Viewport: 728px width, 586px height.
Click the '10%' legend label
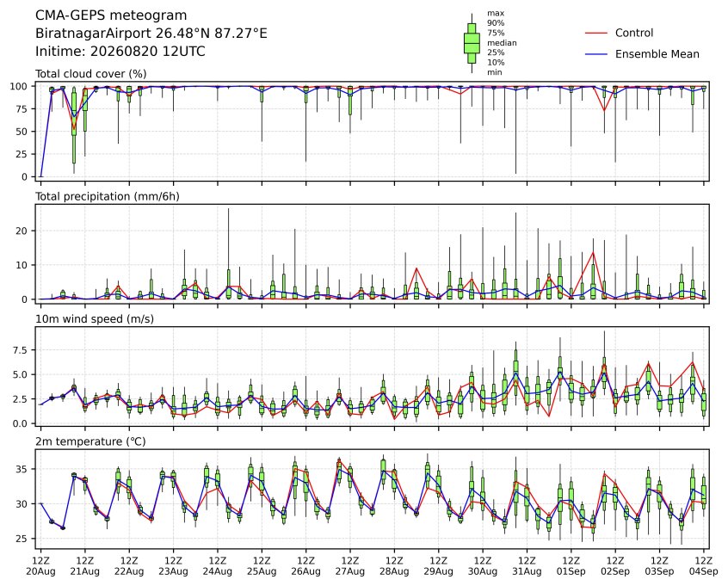click(496, 62)
